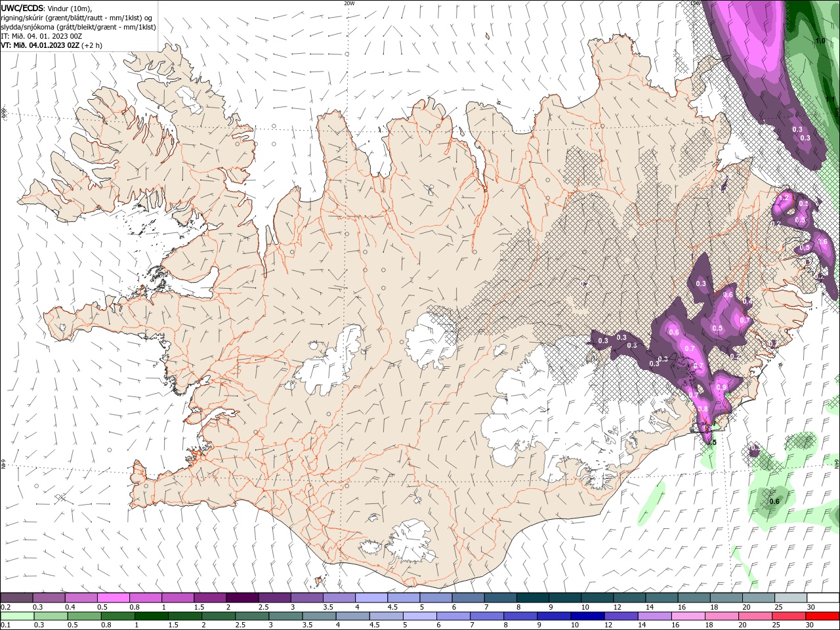Click the 25 label under the lower legend row

[x=776, y=625]
